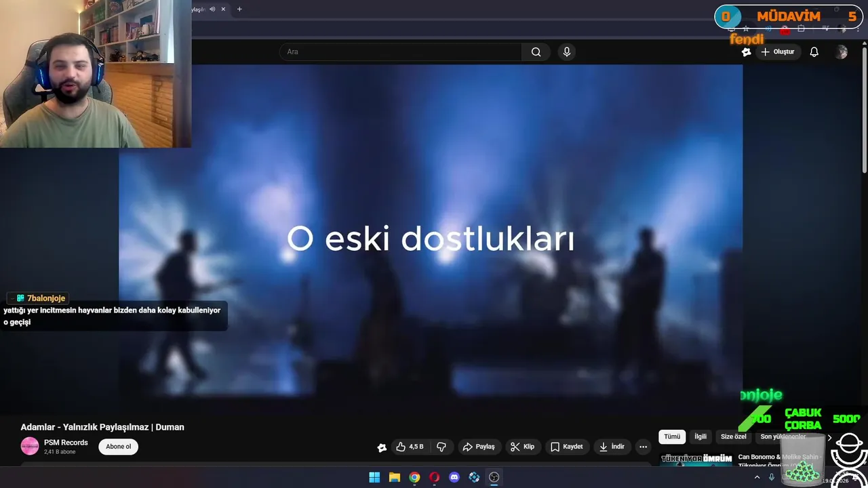
Task: Start voice search with the microphone icon
Action: (567, 52)
